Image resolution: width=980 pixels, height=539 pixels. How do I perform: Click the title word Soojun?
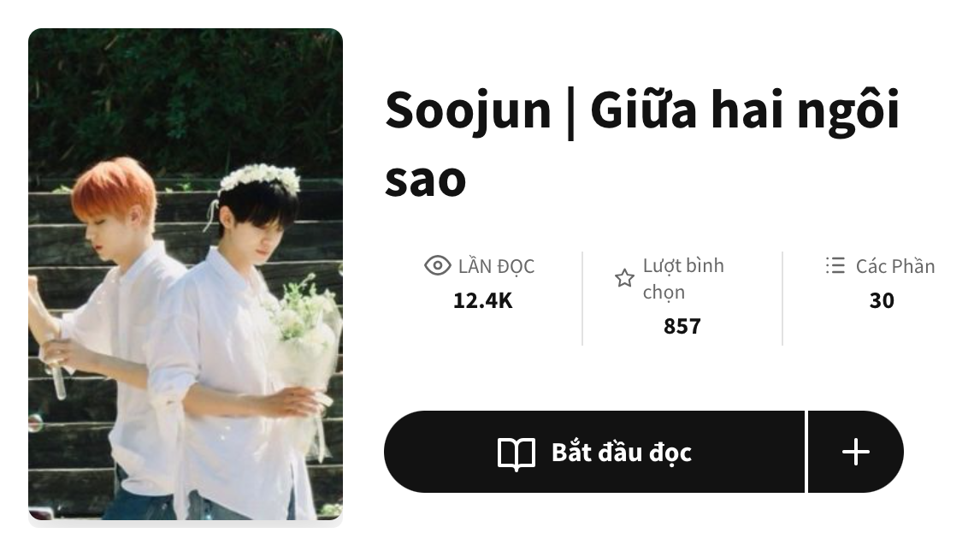[x=468, y=111]
